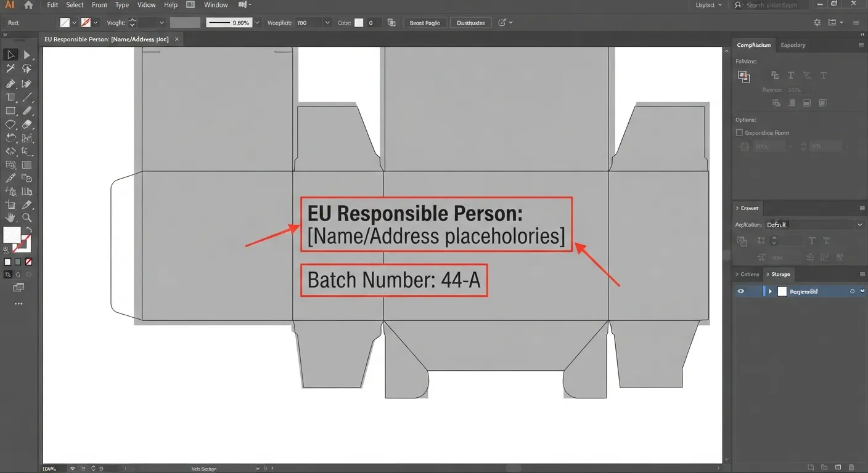Select the Eyedropper tool

10,178
